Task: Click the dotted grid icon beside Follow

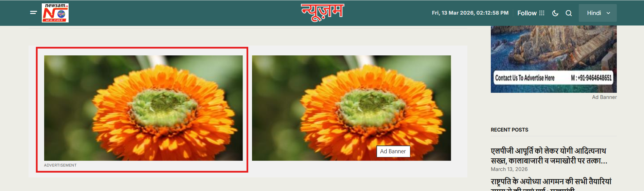Action: [x=542, y=13]
